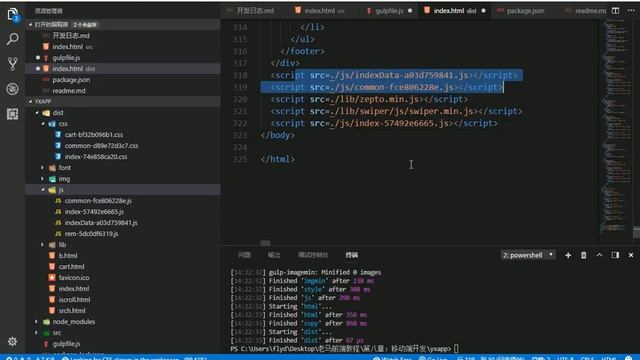
Task: Open the Problems tab in the panel
Action: tap(244, 255)
